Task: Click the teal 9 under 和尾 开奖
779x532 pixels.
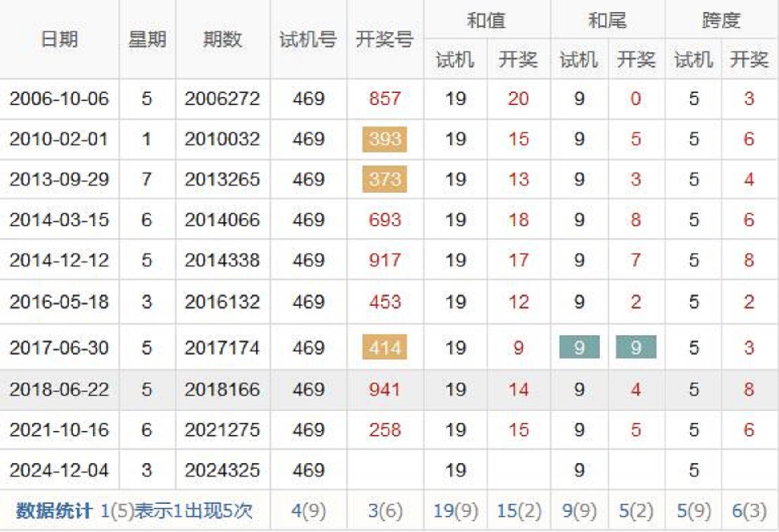Action: point(635,347)
